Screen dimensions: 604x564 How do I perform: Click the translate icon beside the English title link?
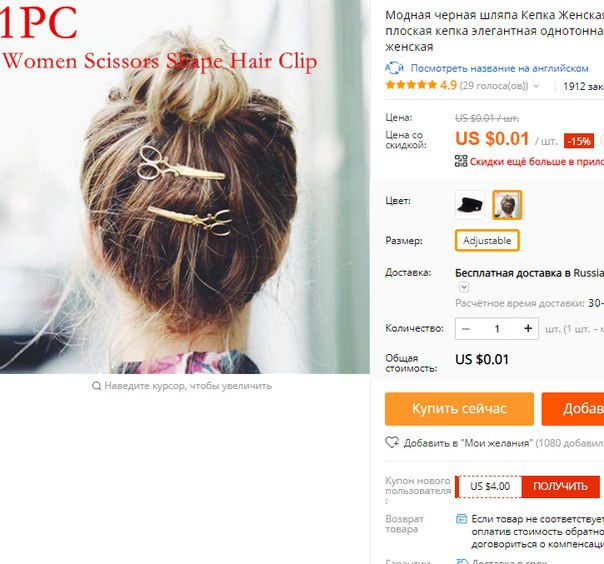tap(394, 68)
